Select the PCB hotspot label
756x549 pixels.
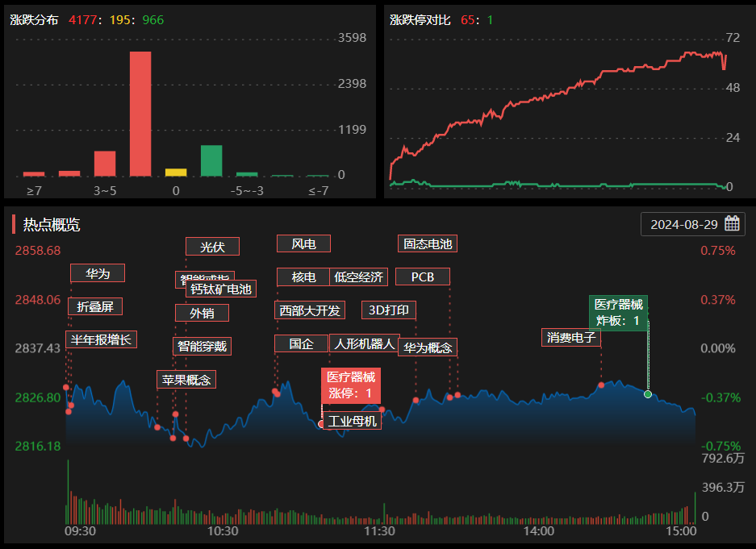point(423,277)
